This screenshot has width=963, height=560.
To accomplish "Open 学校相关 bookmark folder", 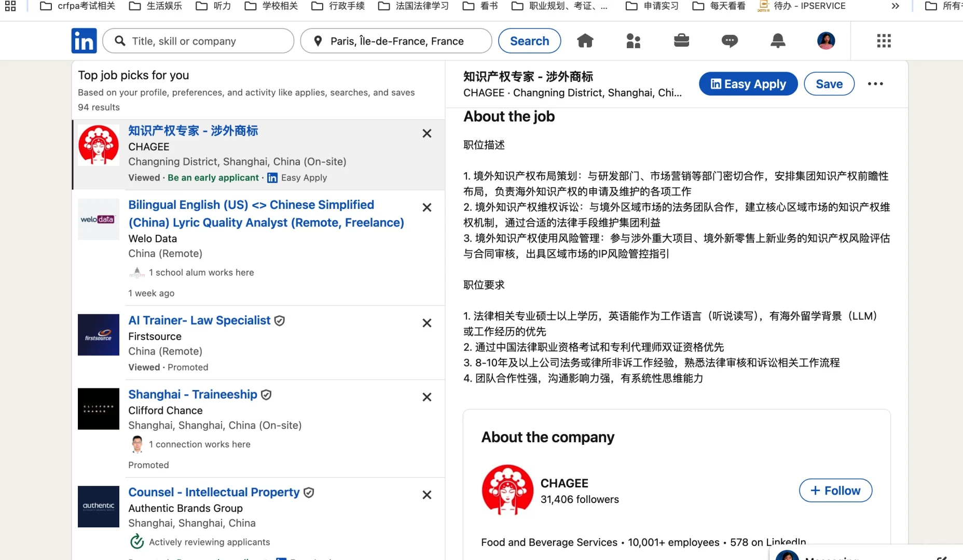I will [271, 6].
